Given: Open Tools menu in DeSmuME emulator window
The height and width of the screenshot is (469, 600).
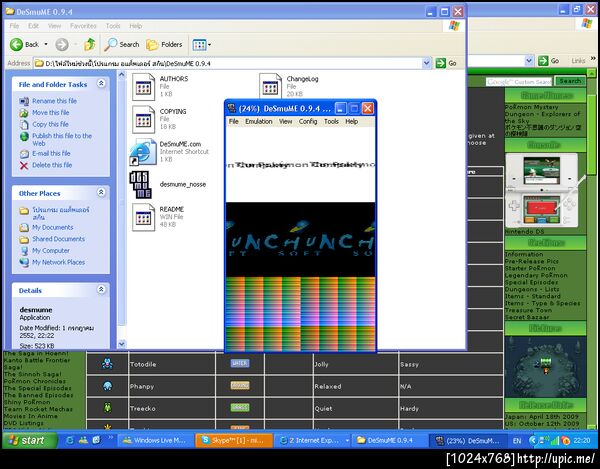Looking at the screenshot, I should tap(331, 121).
